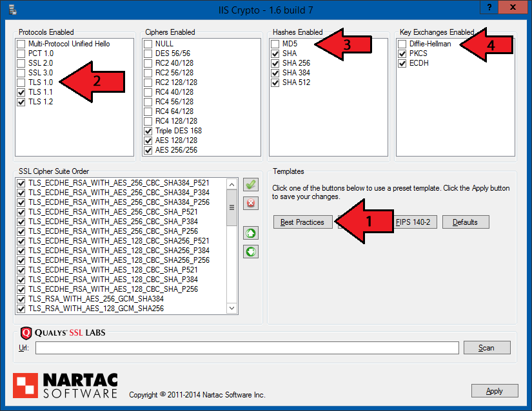Toggle the SSL 3.0 protocol checkbox
The image size is (532, 411).
coord(21,73)
